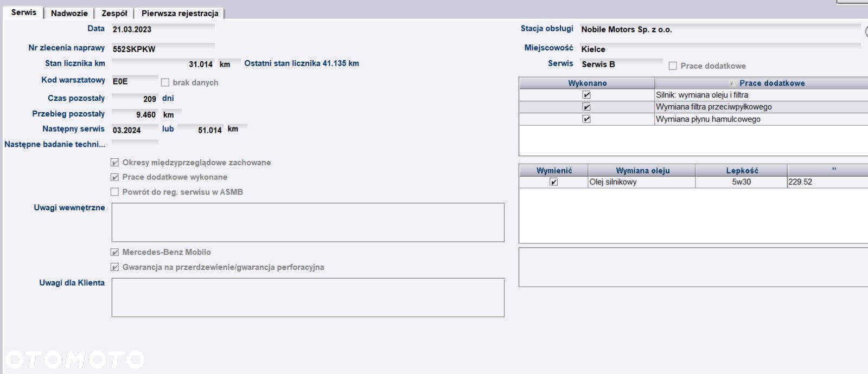Image resolution: width=868 pixels, height=374 pixels.
Task: Uncheck 'Wymiana filtra przeciwpyłkowego' row checkbox
Action: [586, 107]
